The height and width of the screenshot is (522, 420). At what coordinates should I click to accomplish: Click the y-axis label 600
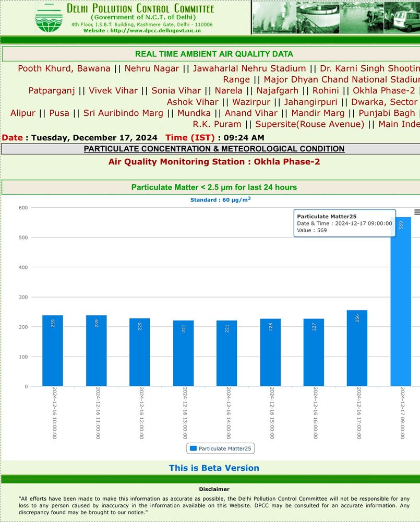[x=23, y=208]
